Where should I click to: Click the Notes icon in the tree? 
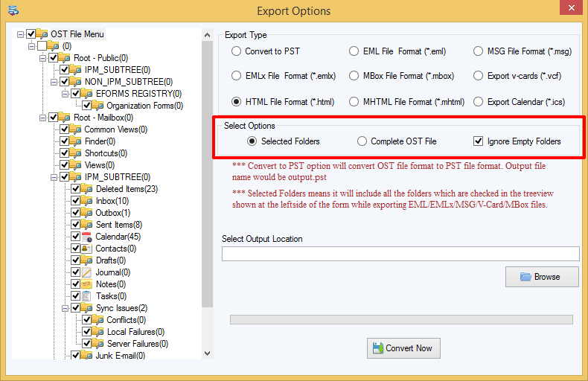coord(86,284)
